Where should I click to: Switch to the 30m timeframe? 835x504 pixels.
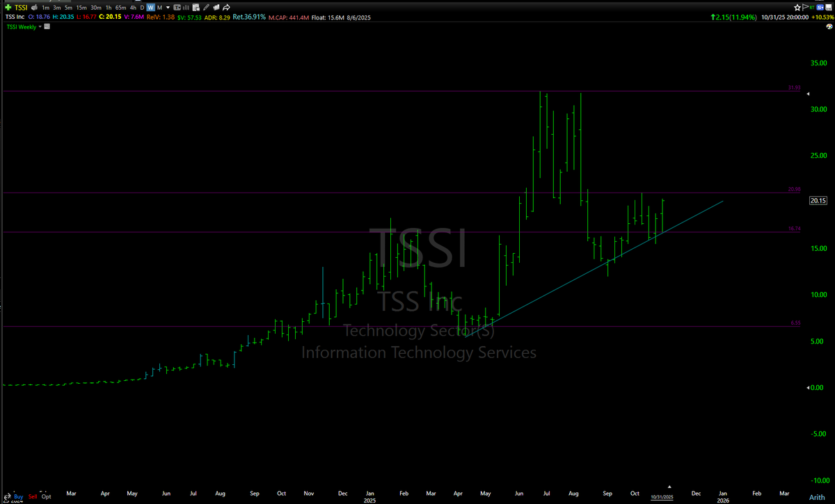(96, 8)
